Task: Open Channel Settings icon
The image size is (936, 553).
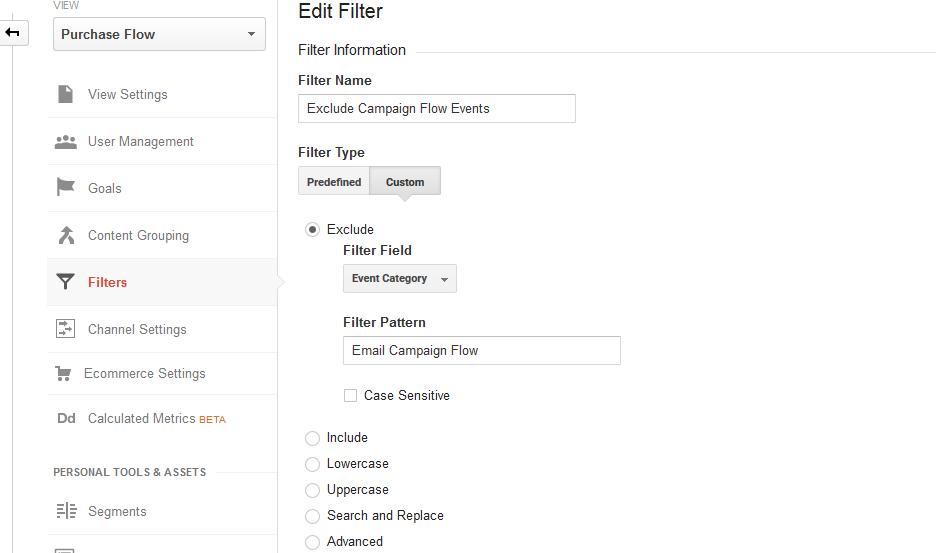Action: click(x=66, y=329)
